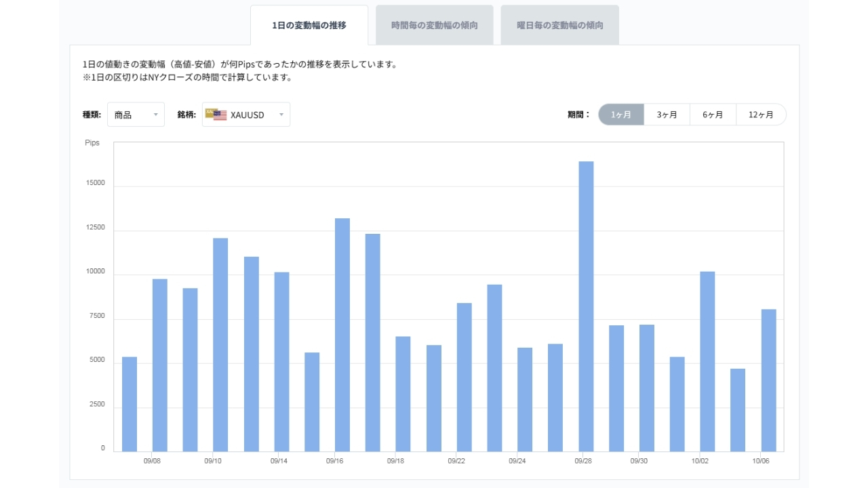
Task: Click the 09/22 x-axis date label
Action: [456, 461]
